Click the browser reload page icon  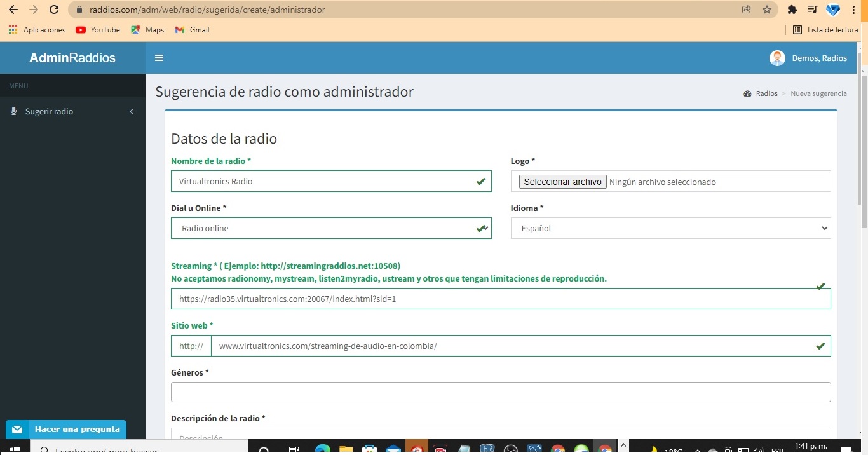55,10
